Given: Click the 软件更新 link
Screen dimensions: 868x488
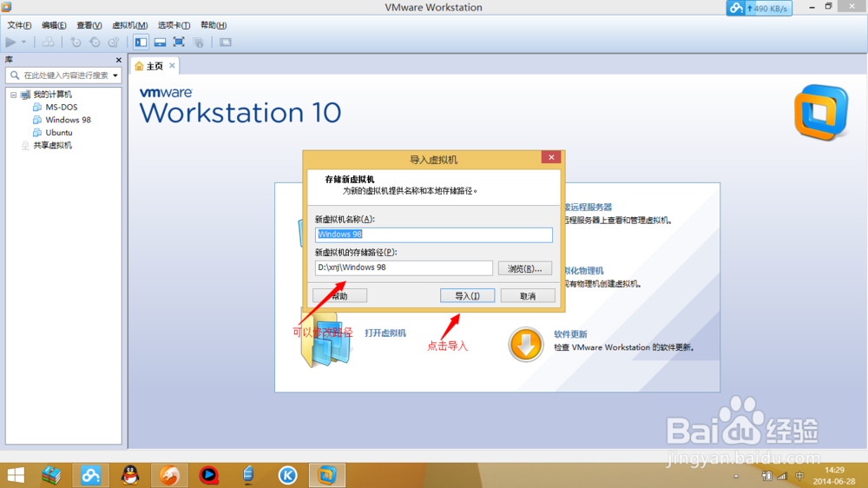Looking at the screenshot, I should click(x=570, y=334).
